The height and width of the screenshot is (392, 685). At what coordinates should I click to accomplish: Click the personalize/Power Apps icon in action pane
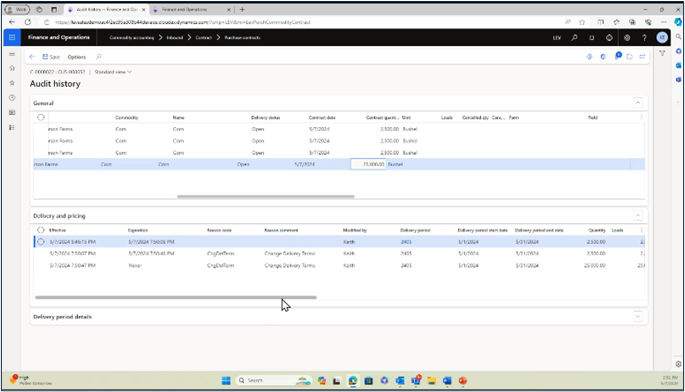[590, 57]
